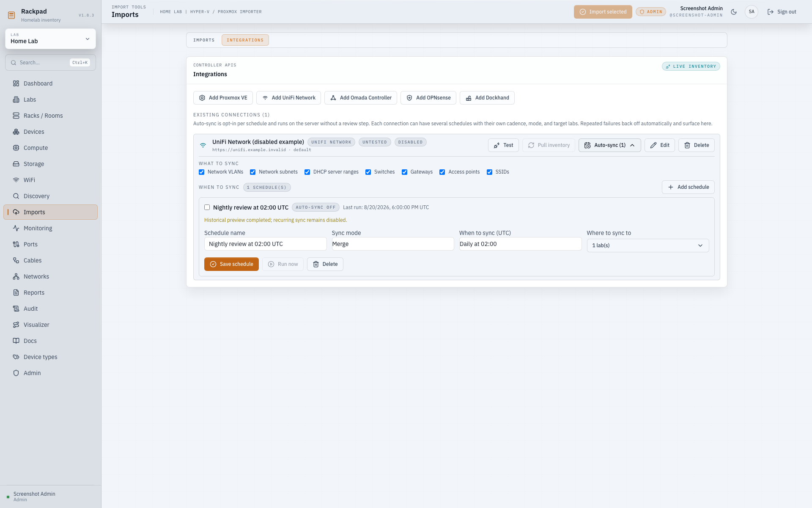Viewport: 812px width, 508px height.
Task: Open Monitoring page
Action: point(50,228)
